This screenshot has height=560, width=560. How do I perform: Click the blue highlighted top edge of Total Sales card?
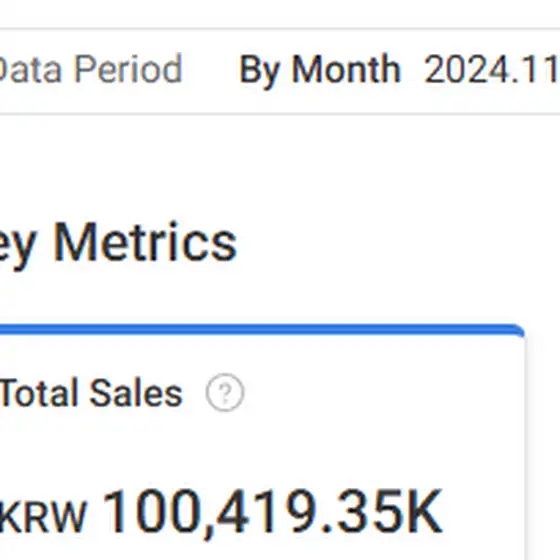tap(262, 329)
